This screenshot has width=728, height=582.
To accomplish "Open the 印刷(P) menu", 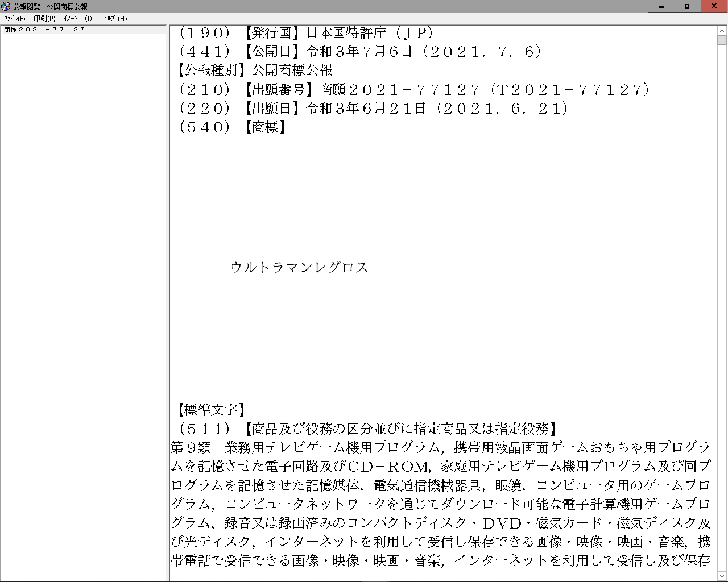I will (44, 19).
